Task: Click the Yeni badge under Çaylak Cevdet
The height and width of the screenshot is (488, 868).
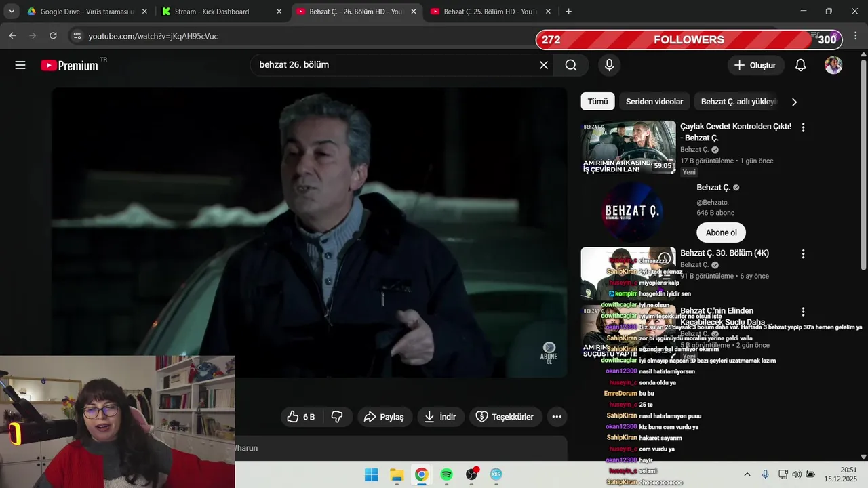Action: pyautogui.click(x=689, y=172)
